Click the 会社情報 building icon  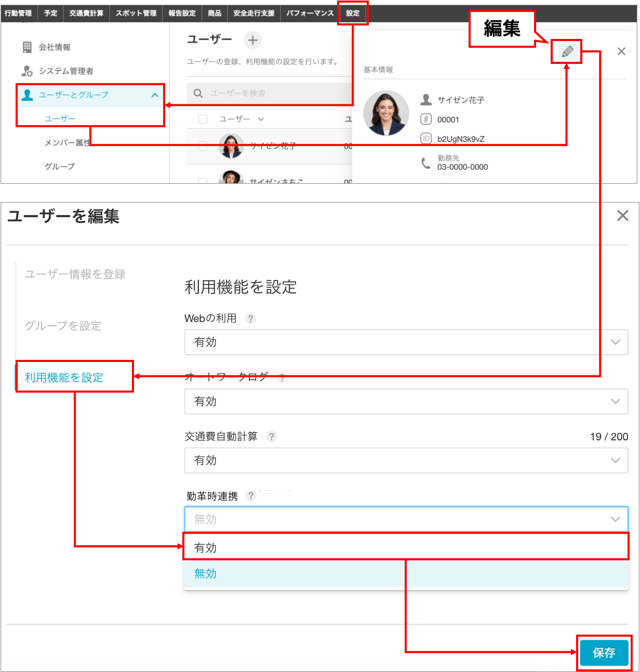point(28,47)
